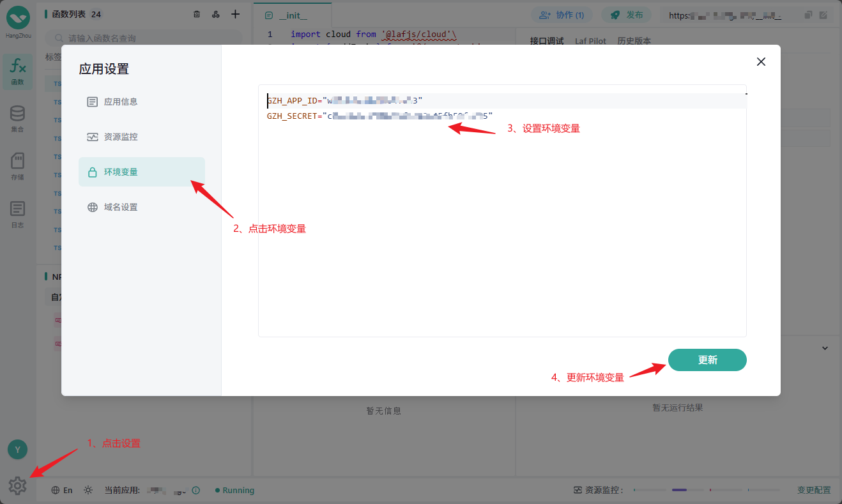The height and width of the screenshot is (504, 842).
Task: Select 环境变量 in app settings
Action: click(142, 172)
